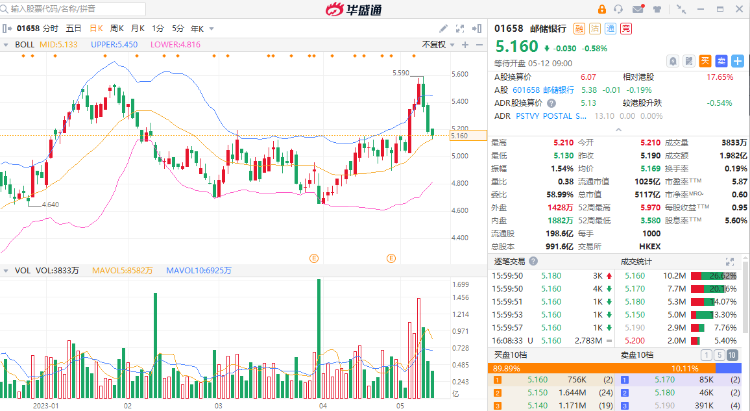
Task: Open the skin theme shirt icon
Action: point(657,9)
